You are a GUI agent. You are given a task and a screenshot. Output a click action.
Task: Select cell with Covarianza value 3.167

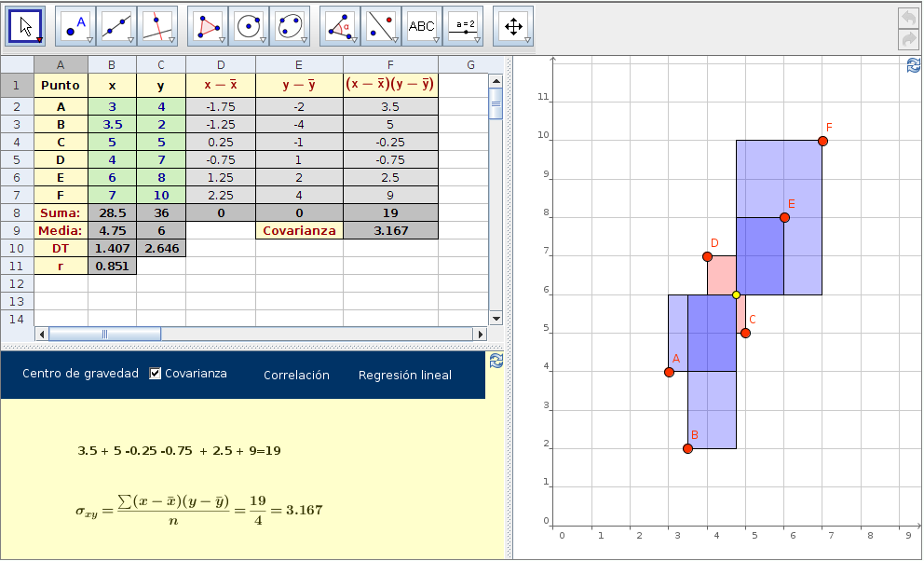[390, 230]
